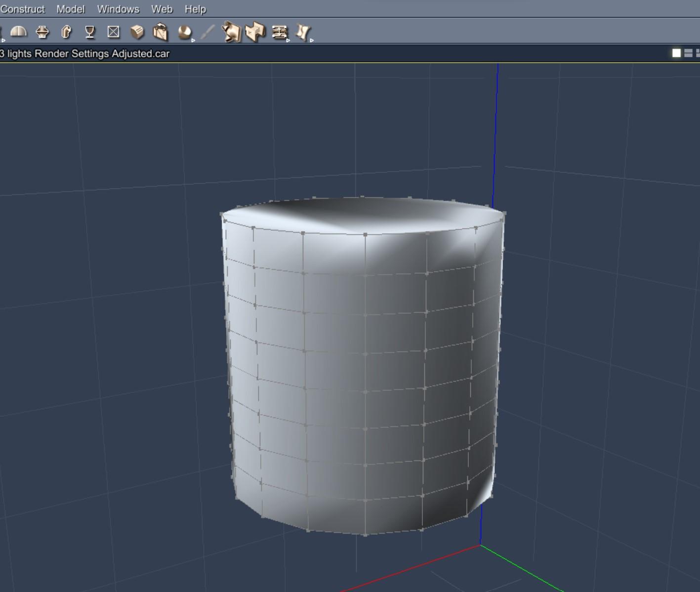
Task: Select the sphere tool icon
Action: tap(184, 33)
